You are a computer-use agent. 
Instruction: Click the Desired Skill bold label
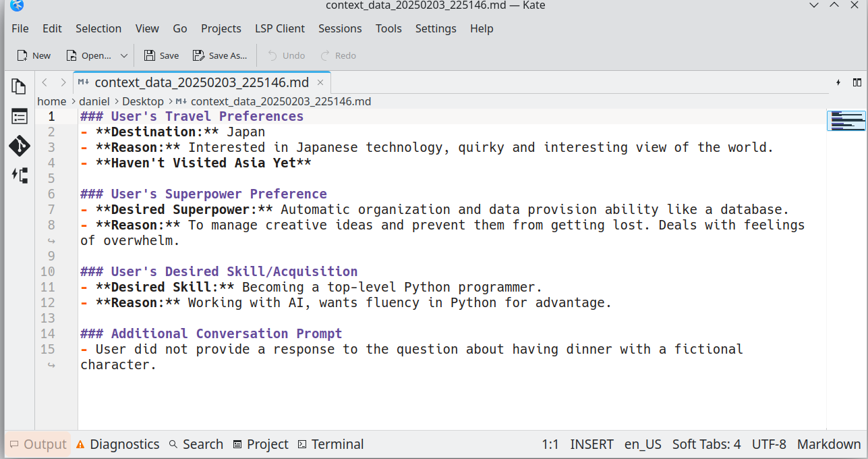tap(165, 287)
